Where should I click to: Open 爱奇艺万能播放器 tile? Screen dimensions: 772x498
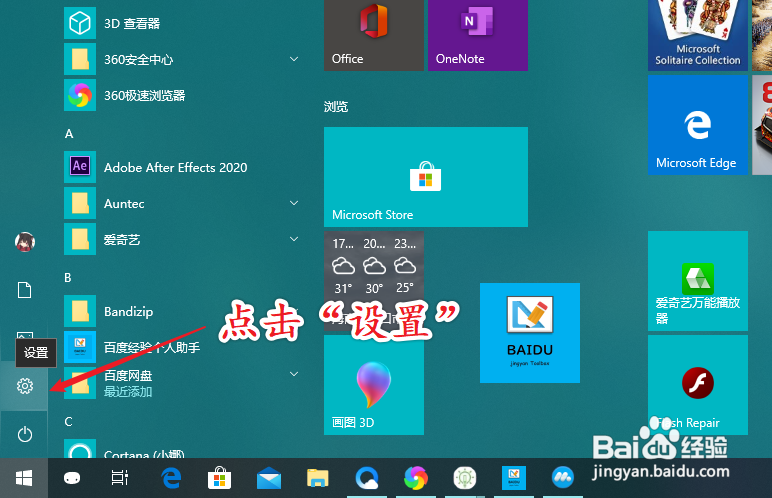(698, 281)
